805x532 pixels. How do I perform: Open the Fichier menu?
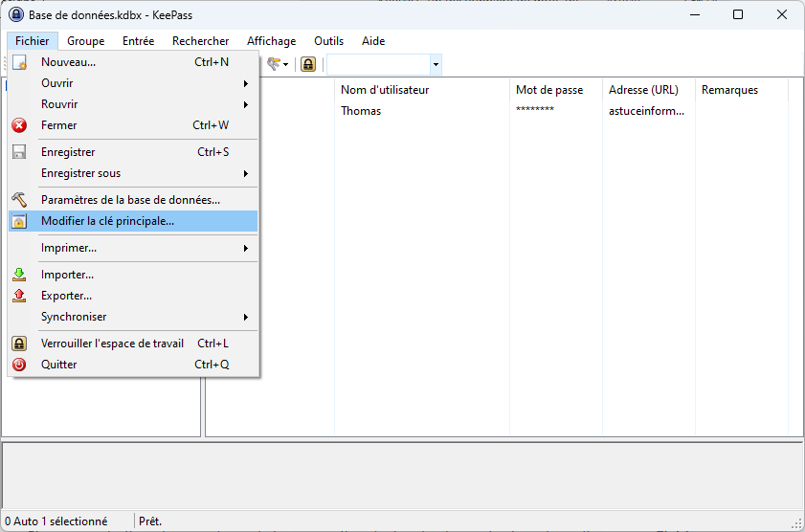(x=33, y=41)
